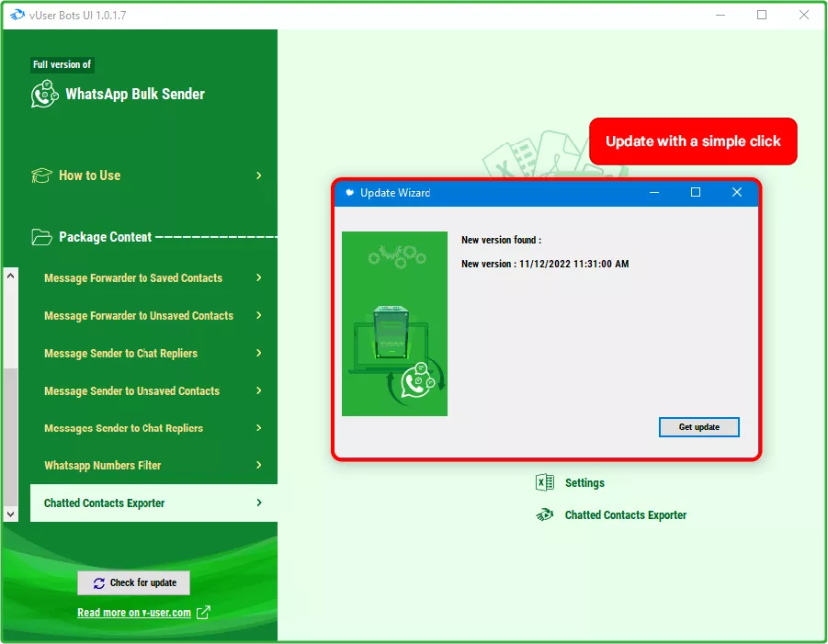Screen dimensions: 828x644
Task: Click the WhatsApp Bulk Sender logo icon
Action: 44,94
